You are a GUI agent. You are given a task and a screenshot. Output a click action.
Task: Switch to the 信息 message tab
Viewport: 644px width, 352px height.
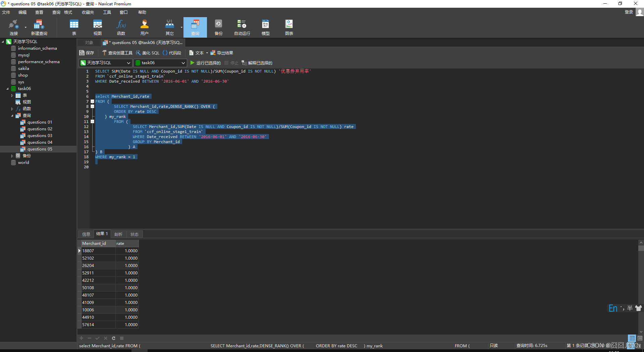click(x=86, y=234)
